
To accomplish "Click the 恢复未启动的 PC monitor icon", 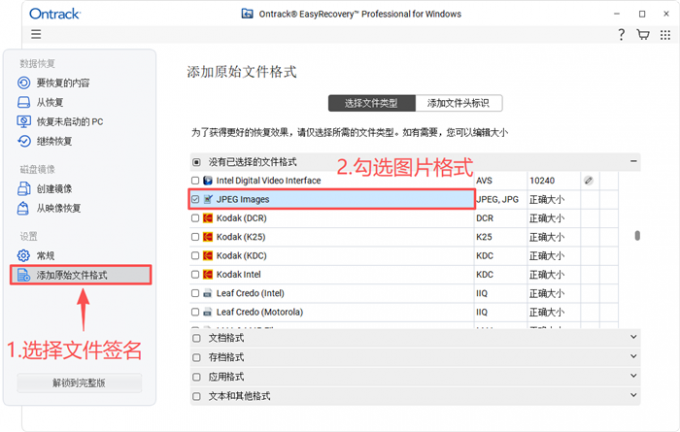I will (x=24, y=121).
